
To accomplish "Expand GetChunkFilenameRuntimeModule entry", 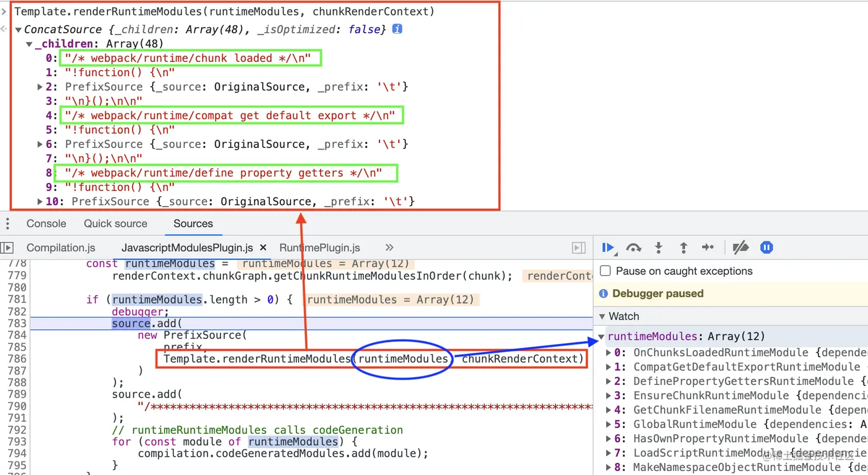I will pos(609,410).
